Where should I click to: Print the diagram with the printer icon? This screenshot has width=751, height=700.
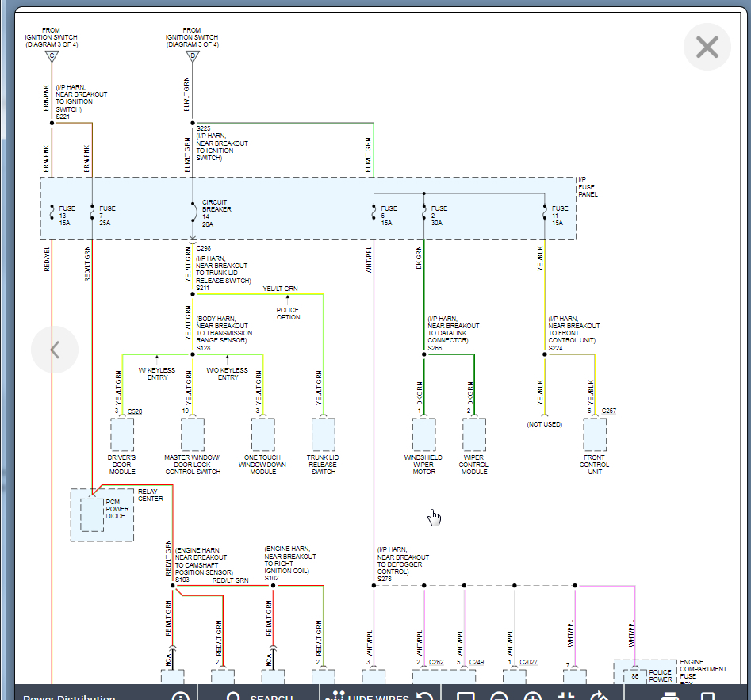click(x=670, y=697)
